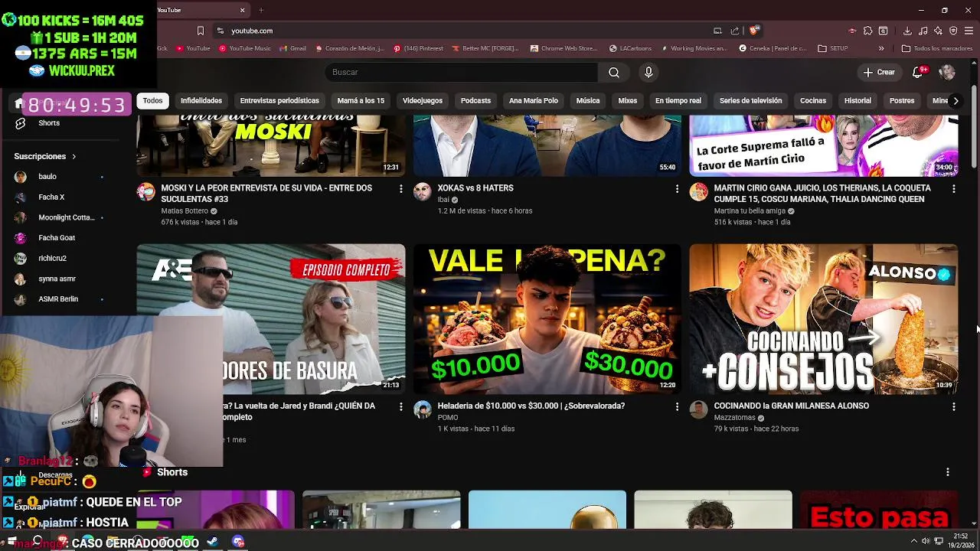The width and height of the screenshot is (980, 551).
Task: Start voice search with microphone icon
Action: pos(648,72)
